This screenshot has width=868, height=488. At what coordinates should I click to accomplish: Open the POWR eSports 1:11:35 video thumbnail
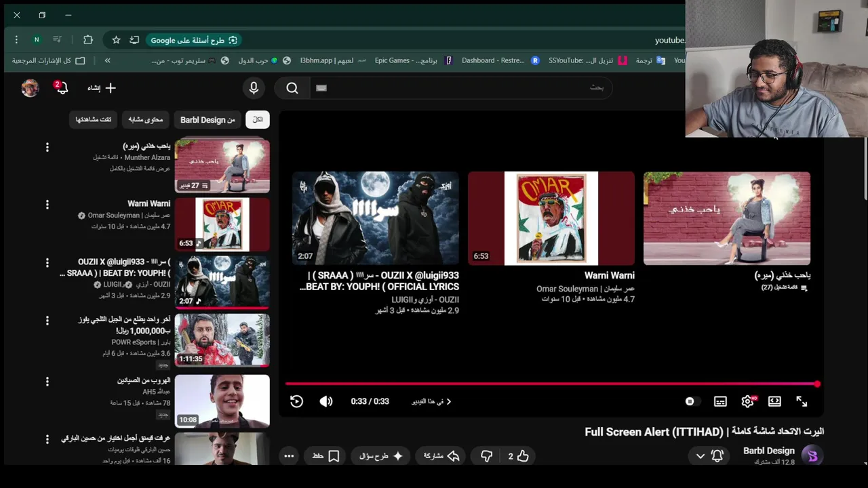222,340
